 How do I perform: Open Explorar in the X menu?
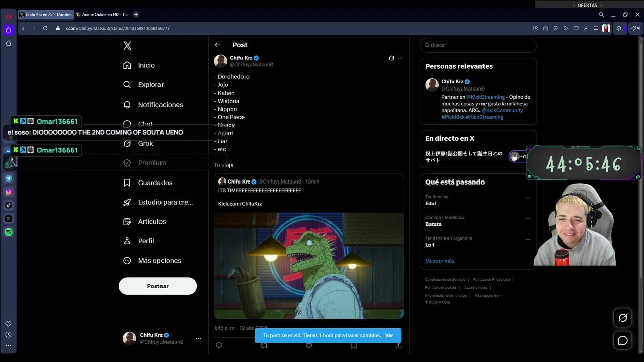(x=144, y=85)
